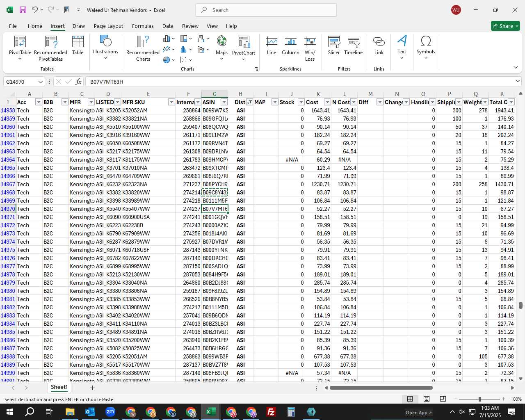This screenshot has height=420, width=525.
Task: Open the Illustrations gallery
Action: pos(105,47)
